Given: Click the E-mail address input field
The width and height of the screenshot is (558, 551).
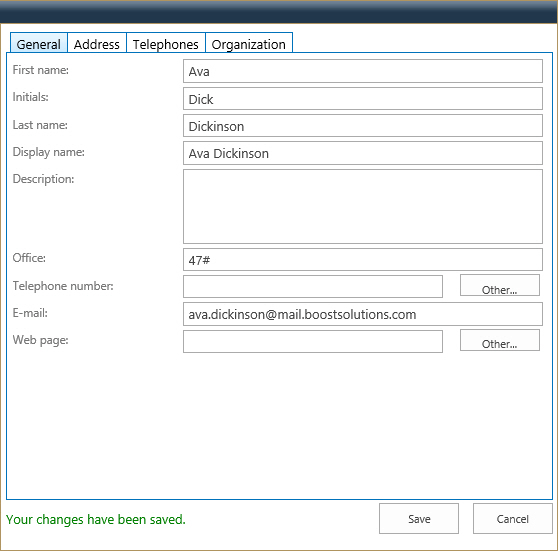Looking at the screenshot, I should coord(363,314).
